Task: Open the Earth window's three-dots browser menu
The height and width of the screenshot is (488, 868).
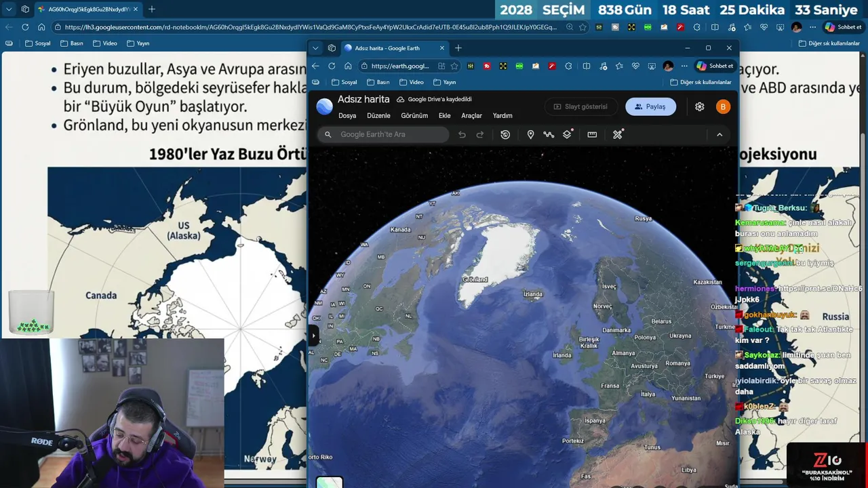Action: tap(684, 66)
